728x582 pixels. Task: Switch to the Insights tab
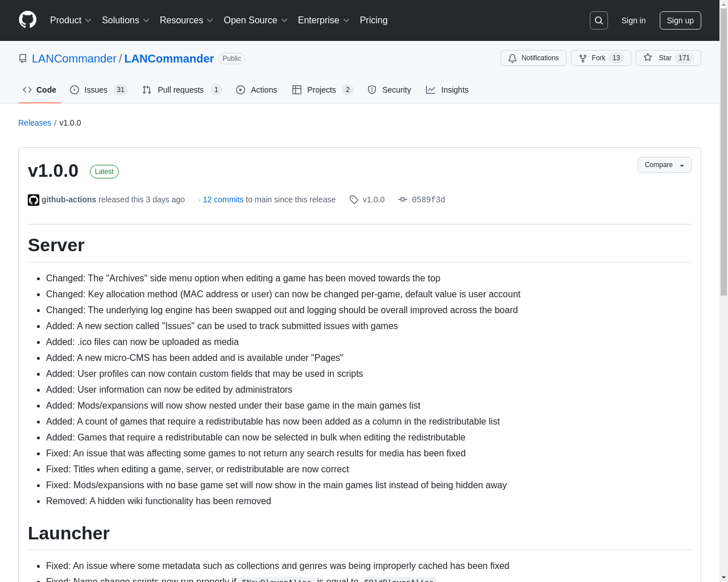point(447,90)
